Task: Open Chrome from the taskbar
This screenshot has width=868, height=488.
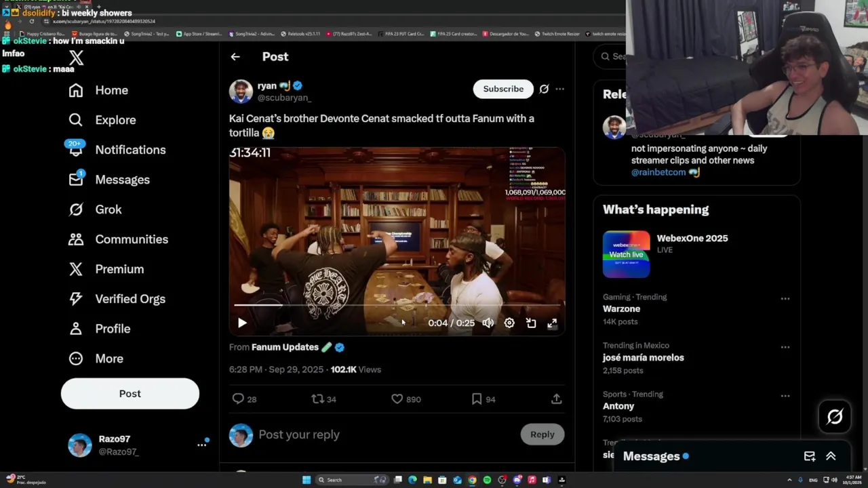Action: [x=472, y=480]
